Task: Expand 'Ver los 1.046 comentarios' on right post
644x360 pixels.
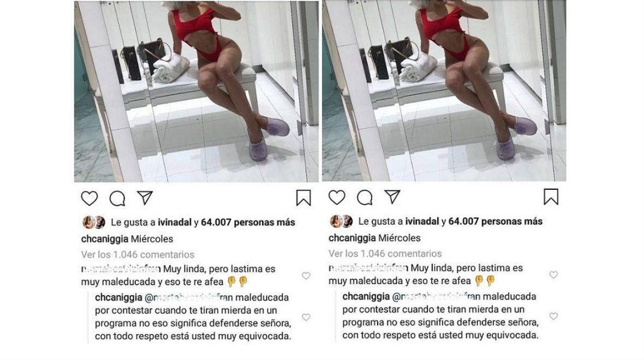Action: coord(385,254)
